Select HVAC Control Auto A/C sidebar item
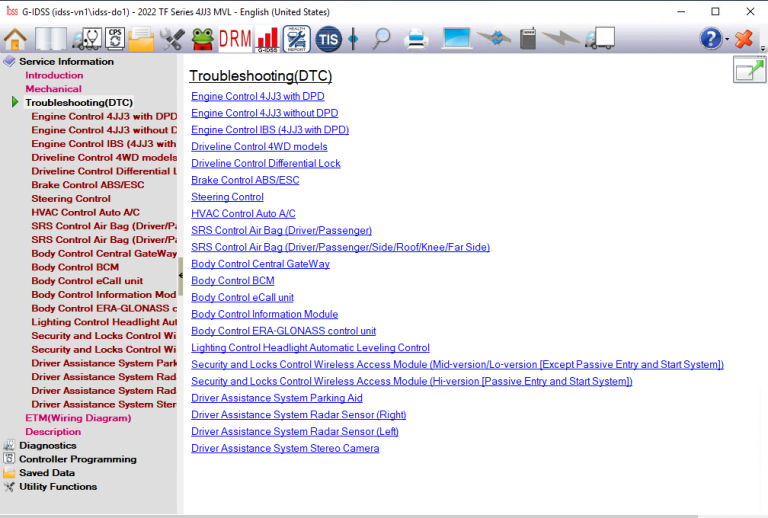 pyautogui.click(x=86, y=212)
